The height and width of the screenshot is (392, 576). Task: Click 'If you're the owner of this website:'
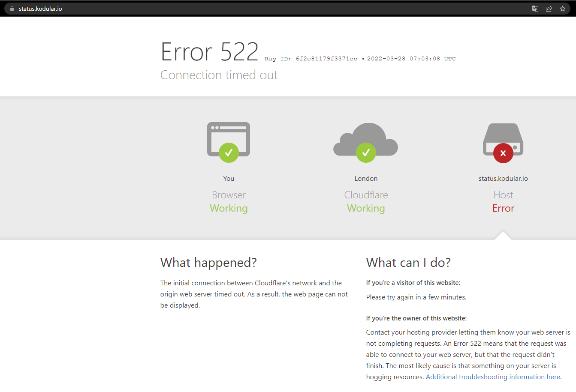click(x=416, y=318)
